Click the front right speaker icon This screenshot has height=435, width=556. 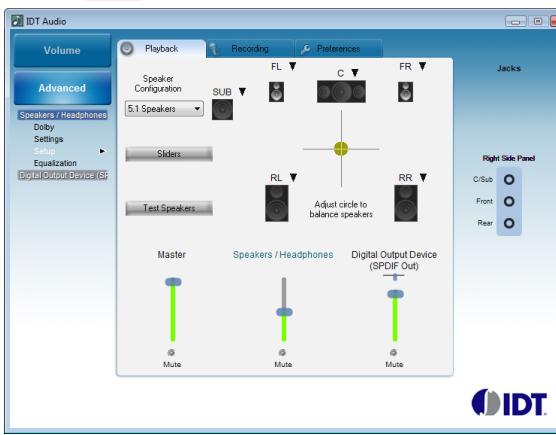tap(405, 92)
